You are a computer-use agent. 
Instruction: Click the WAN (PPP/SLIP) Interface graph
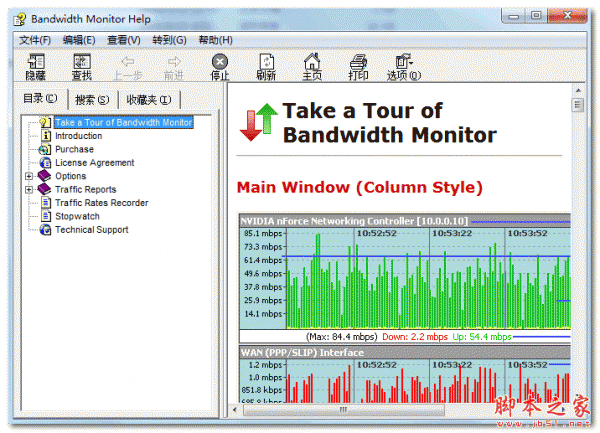click(x=404, y=374)
